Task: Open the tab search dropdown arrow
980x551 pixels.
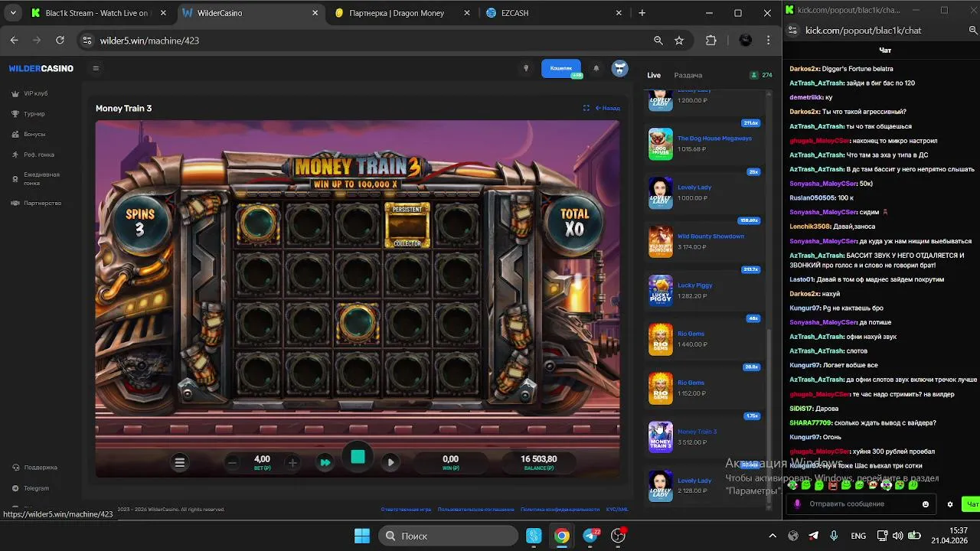Action: click(x=12, y=13)
